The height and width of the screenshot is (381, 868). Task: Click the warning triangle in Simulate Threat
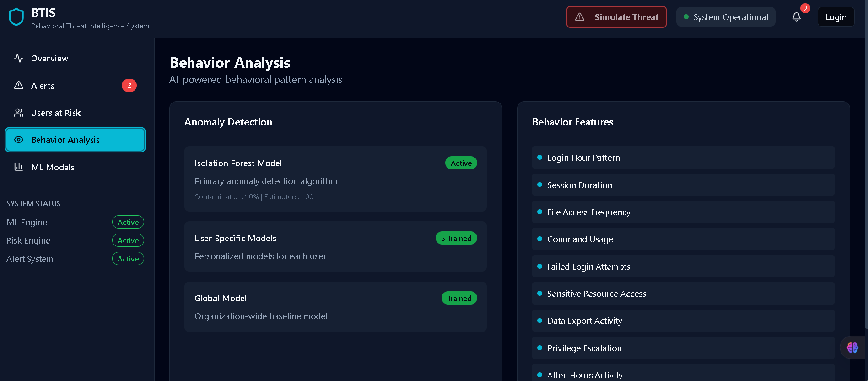tap(580, 17)
